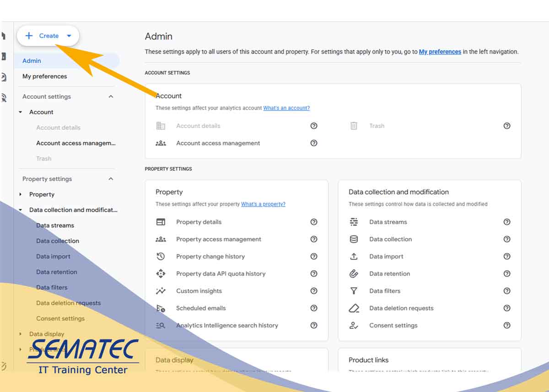Open the "What's a property?" link
The width and height of the screenshot is (549, 392).
[263, 204]
